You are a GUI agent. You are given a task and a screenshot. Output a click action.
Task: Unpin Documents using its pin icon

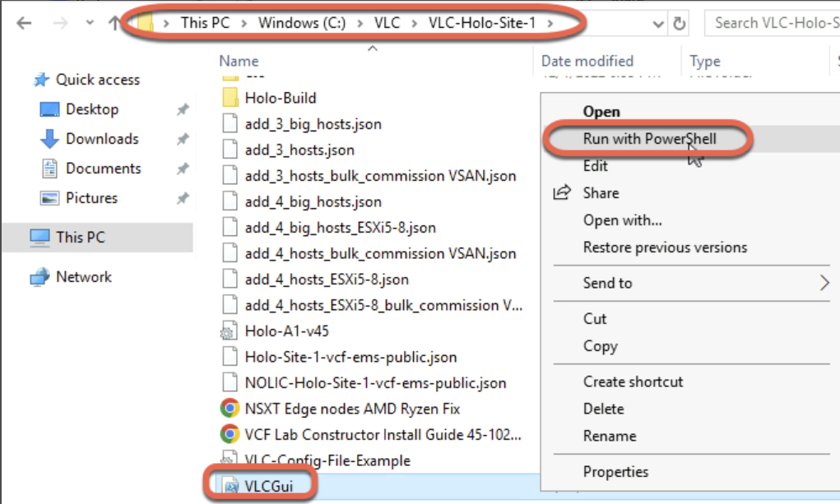tap(183, 169)
